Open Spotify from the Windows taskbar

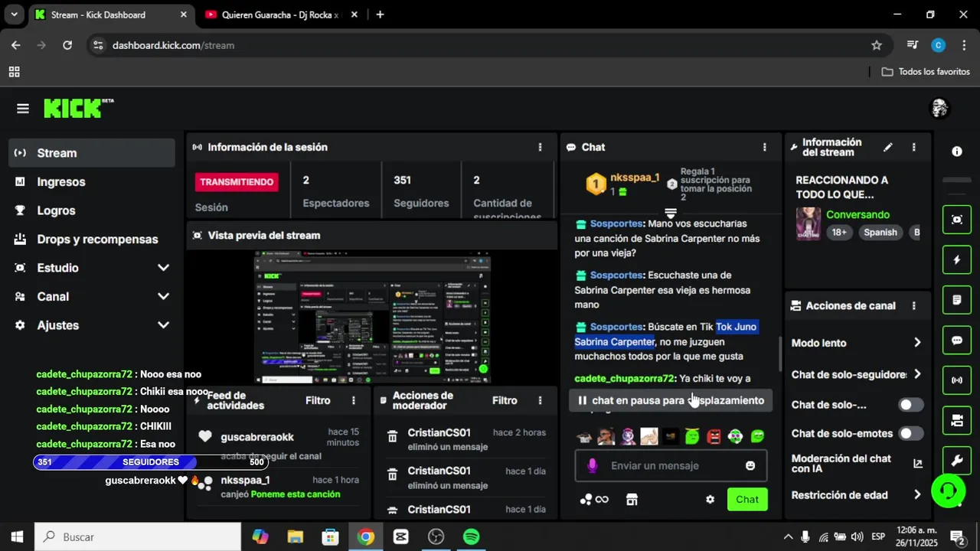coord(472,537)
